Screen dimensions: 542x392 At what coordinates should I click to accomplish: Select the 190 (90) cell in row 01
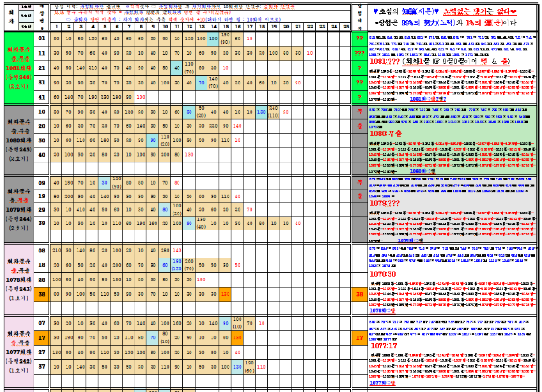[x=225, y=39]
